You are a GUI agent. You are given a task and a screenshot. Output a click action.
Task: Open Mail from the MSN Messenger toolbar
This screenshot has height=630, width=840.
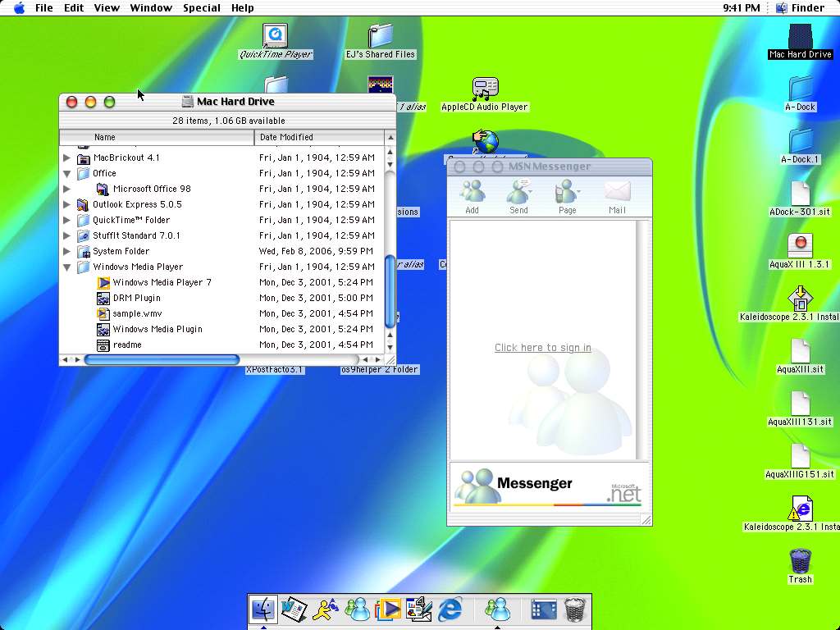point(617,194)
